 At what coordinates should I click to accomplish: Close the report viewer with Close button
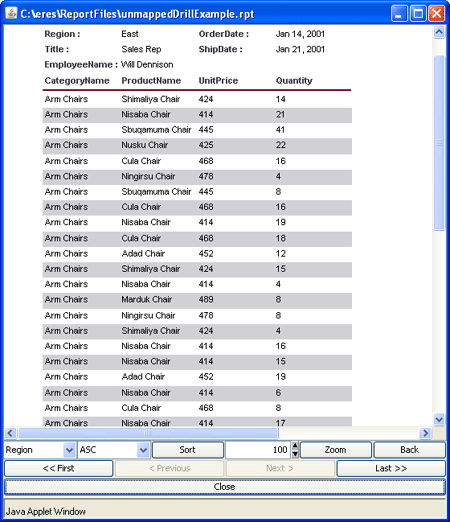tap(225, 487)
